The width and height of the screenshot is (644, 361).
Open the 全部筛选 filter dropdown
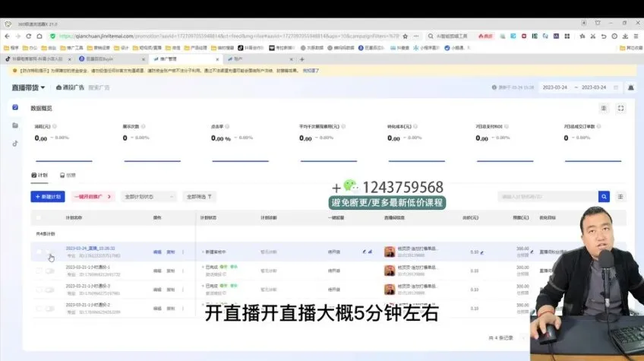200,196
